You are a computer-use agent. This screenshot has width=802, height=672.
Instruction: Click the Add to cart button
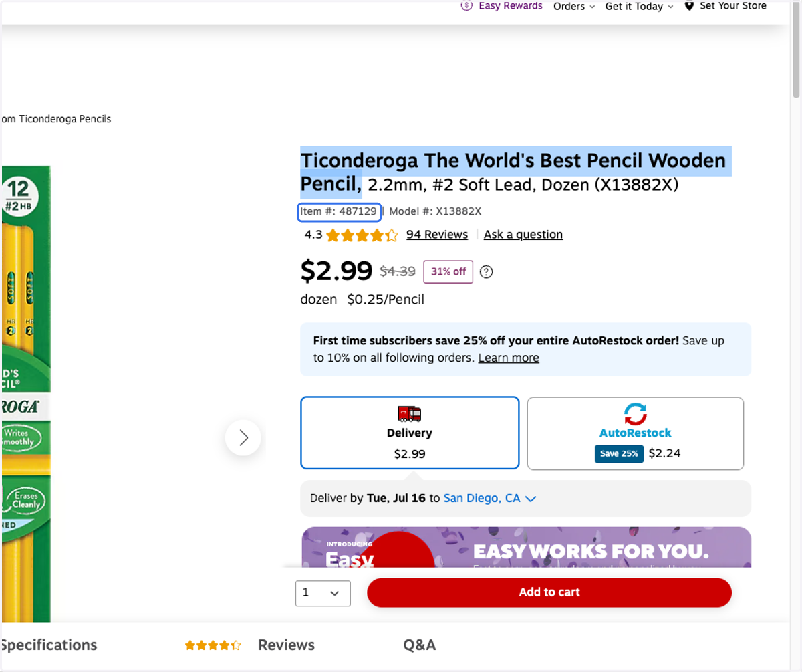tap(549, 592)
